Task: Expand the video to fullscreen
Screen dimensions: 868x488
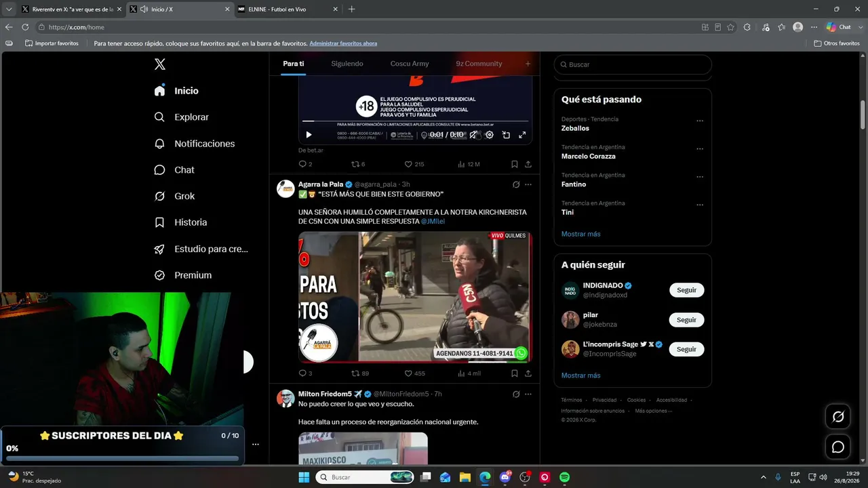Action: (522, 135)
